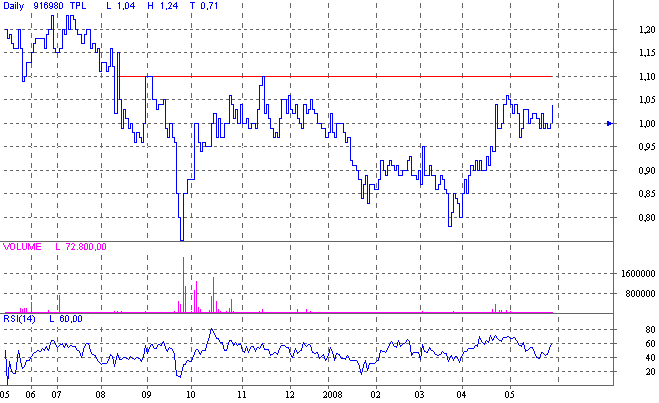The image size is (659, 403).
Task: Click the '0,90' price axis label
Action: (x=647, y=171)
